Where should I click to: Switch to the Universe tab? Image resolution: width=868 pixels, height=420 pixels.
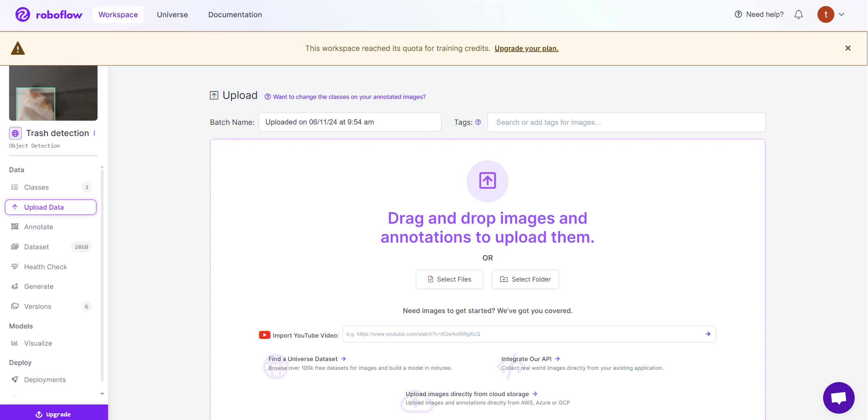tap(172, 14)
